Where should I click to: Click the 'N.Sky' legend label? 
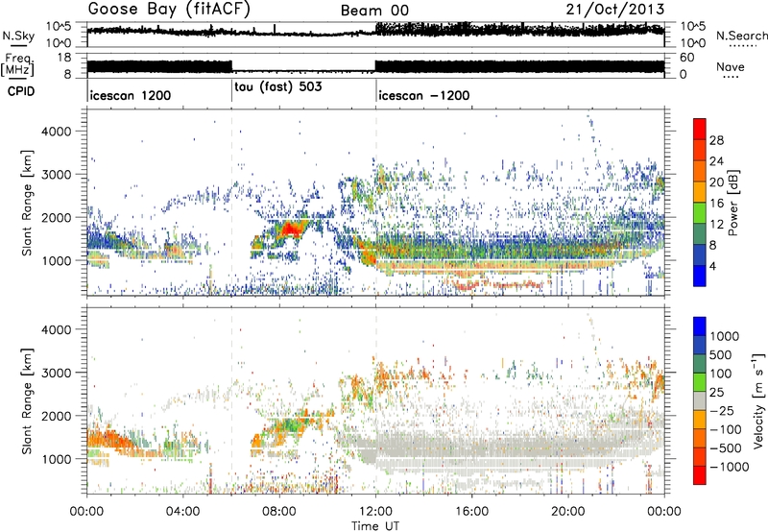click(x=18, y=36)
